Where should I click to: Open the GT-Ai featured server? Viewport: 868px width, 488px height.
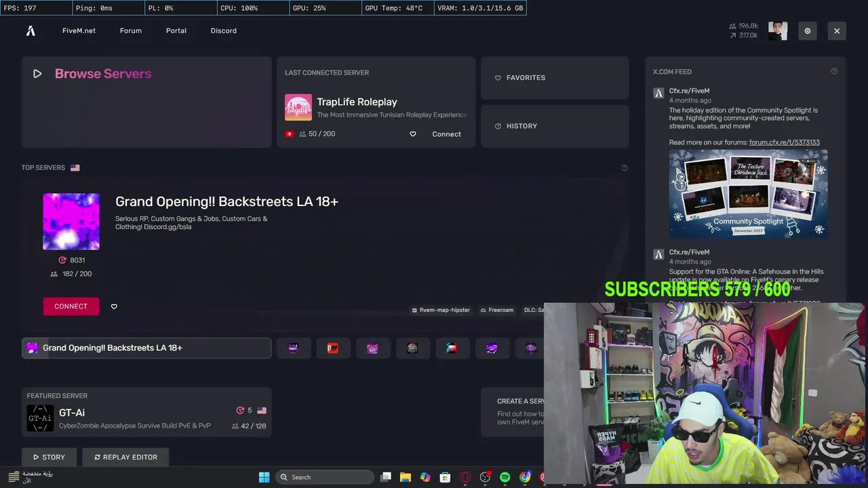coord(146,411)
